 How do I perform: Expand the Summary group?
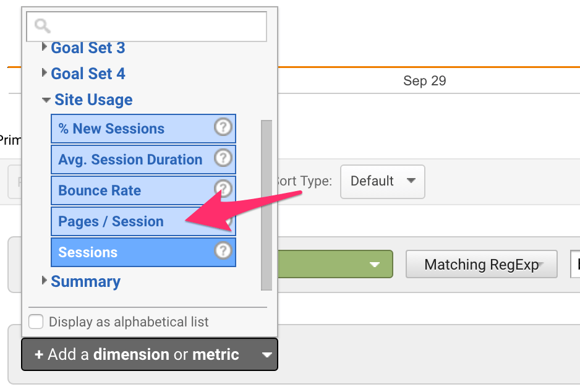tap(82, 281)
